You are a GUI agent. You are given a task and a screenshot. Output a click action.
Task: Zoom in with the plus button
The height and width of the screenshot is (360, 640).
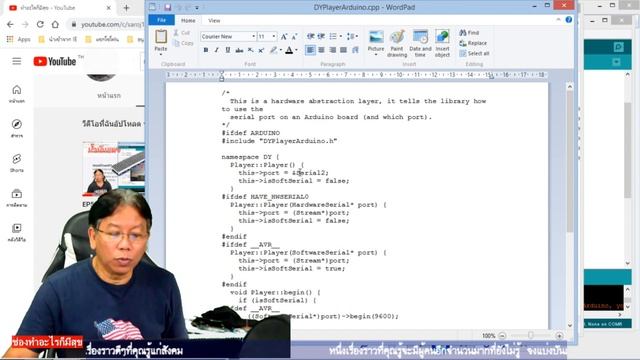[559, 336]
